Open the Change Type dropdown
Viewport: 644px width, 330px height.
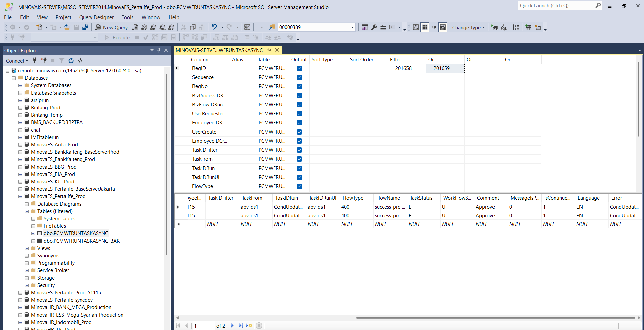point(468,27)
